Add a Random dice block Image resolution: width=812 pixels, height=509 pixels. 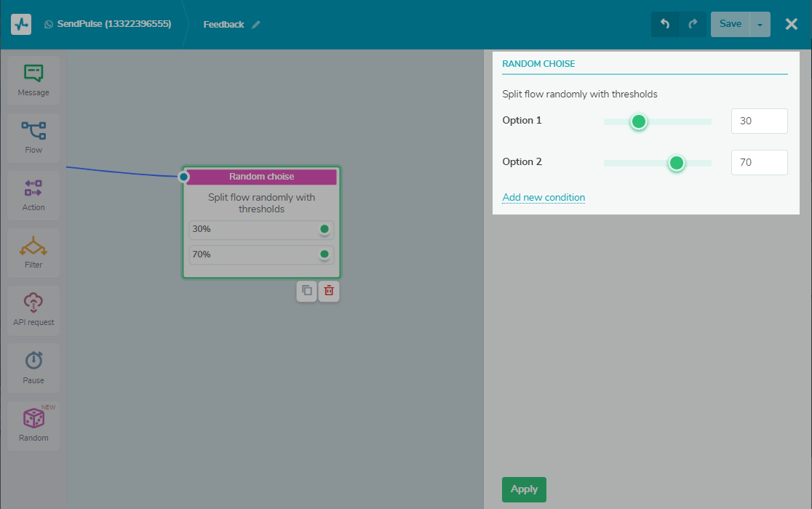pos(33,425)
